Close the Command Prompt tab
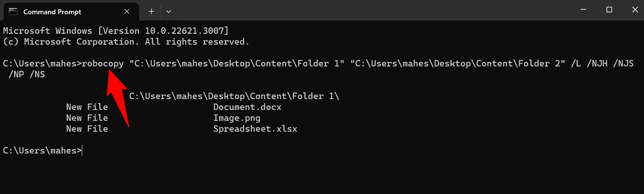Screen dimensions: 644x194 pos(127,12)
